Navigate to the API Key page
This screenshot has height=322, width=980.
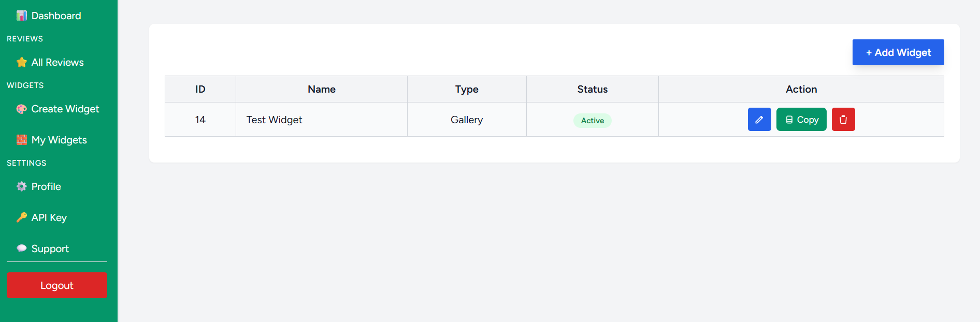pyautogui.click(x=49, y=217)
